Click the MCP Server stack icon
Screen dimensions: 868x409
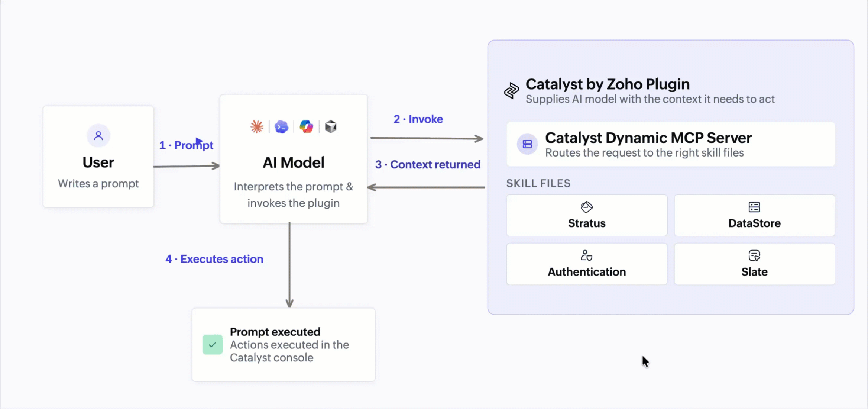tap(527, 144)
